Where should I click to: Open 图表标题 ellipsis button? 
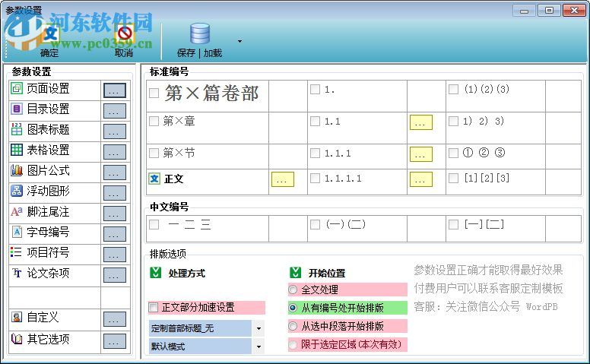[115, 131]
